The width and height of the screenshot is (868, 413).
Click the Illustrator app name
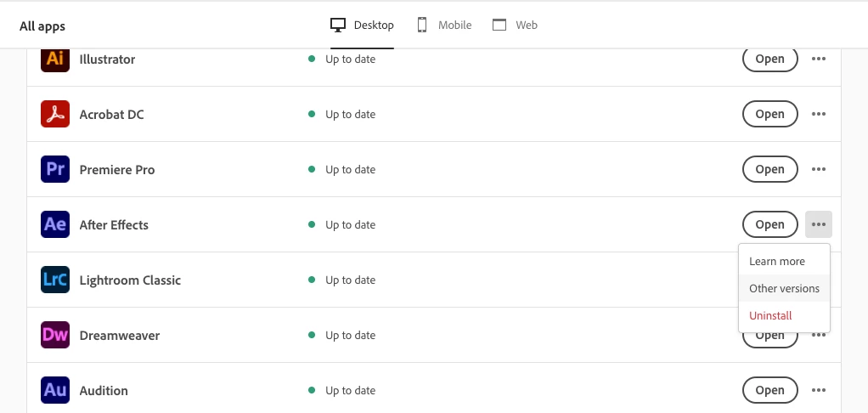tap(107, 59)
